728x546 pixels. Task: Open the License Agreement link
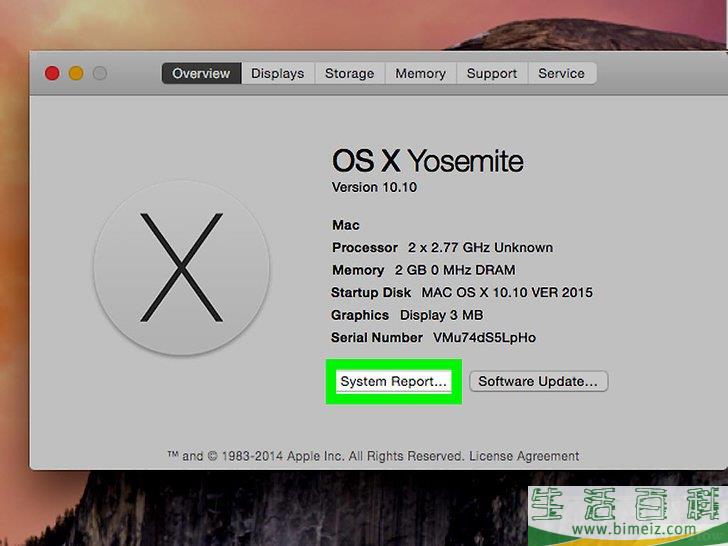(524, 455)
